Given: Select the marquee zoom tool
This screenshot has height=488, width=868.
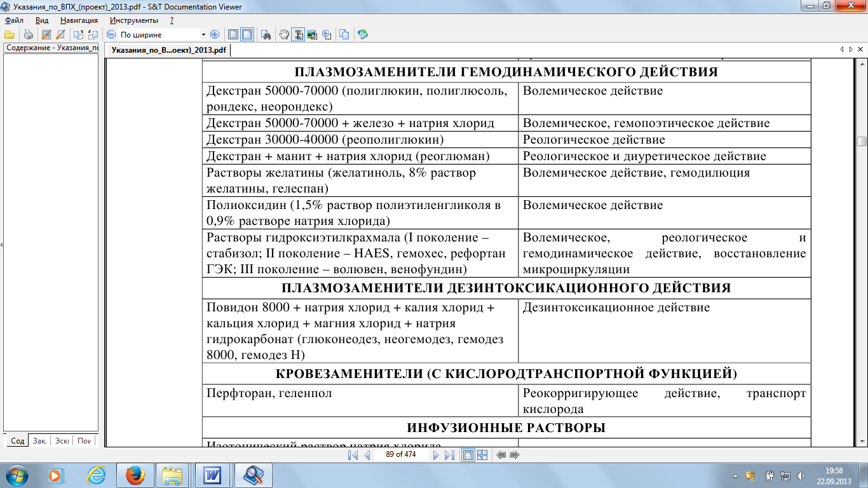Looking at the screenshot, I should point(327,34).
